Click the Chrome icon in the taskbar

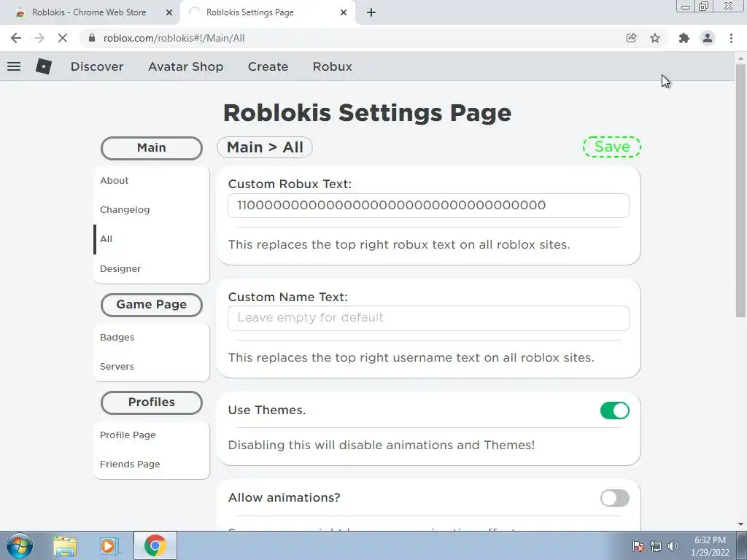tap(155, 545)
